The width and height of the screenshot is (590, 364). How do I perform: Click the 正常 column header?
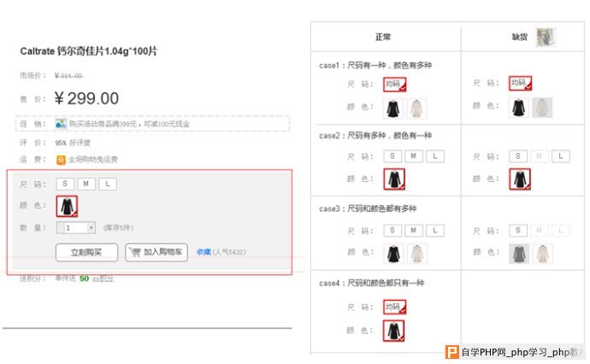383,37
